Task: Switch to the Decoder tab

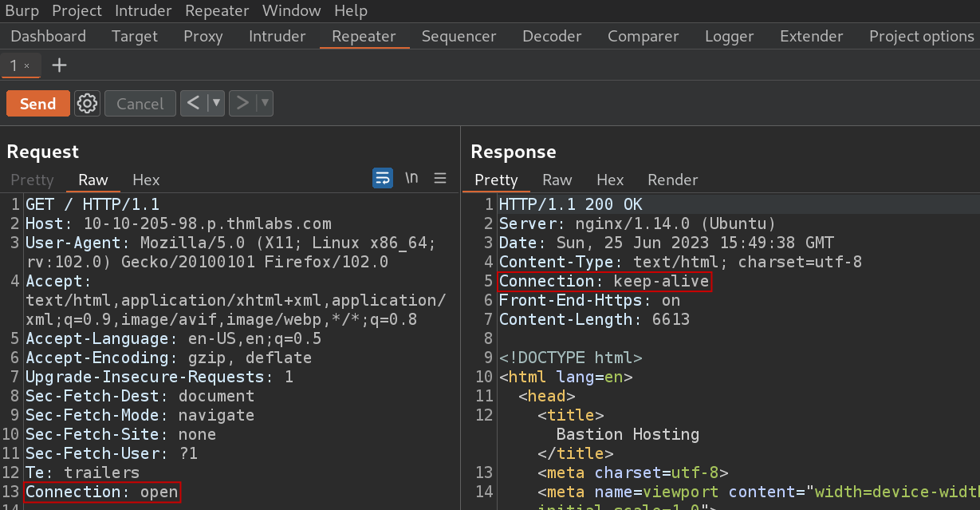Action: click(552, 36)
